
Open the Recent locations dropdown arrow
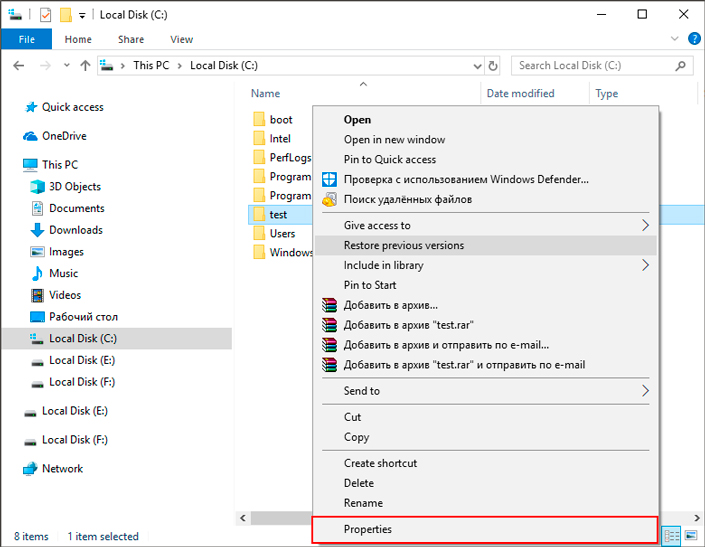coord(67,65)
